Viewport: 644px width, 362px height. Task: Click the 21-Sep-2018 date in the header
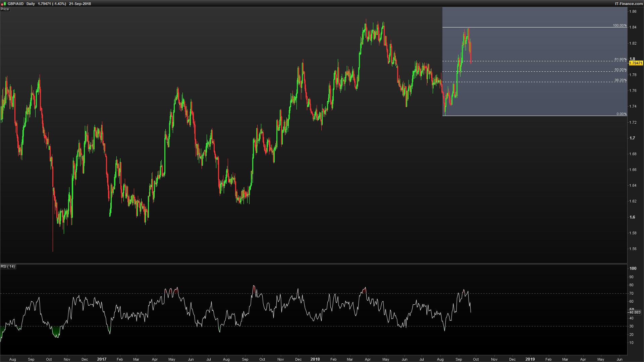(x=80, y=4)
